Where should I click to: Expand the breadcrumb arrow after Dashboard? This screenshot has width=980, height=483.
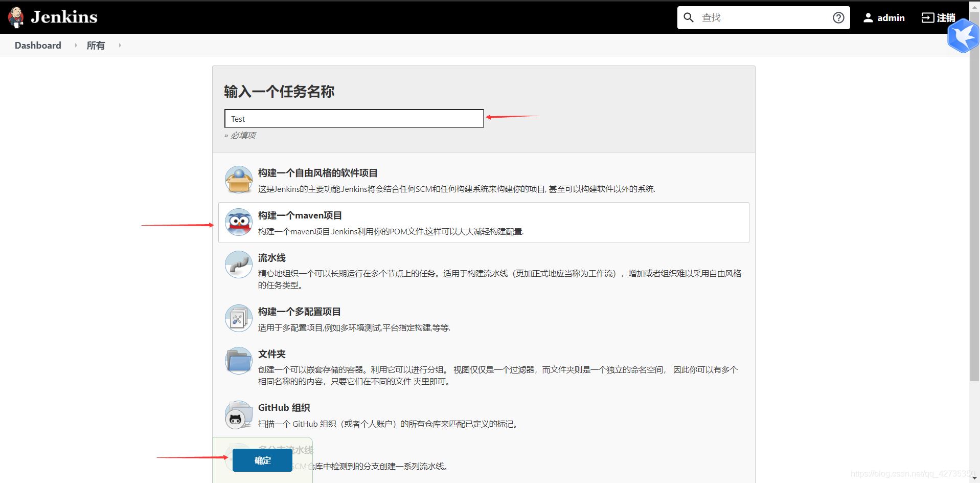point(76,46)
